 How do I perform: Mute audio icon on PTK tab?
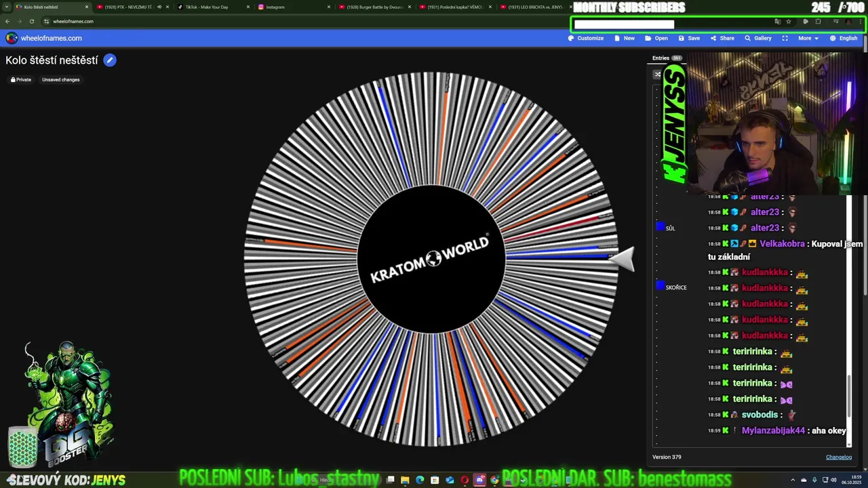pos(159,7)
